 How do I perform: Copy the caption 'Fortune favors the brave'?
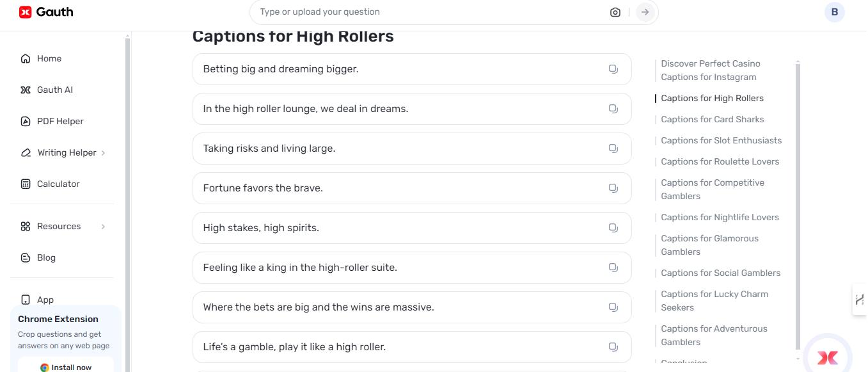tap(613, 188)
